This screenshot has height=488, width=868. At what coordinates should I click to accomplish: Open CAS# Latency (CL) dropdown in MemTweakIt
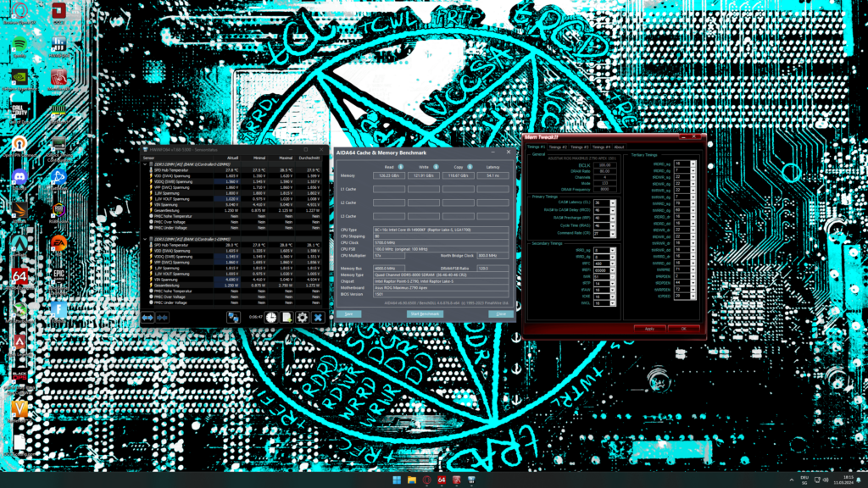[613, 203]
